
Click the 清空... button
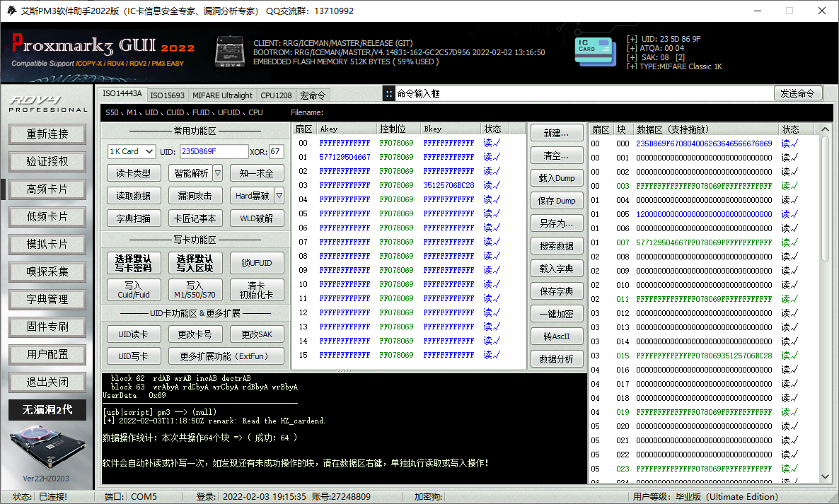click(557, 156)
